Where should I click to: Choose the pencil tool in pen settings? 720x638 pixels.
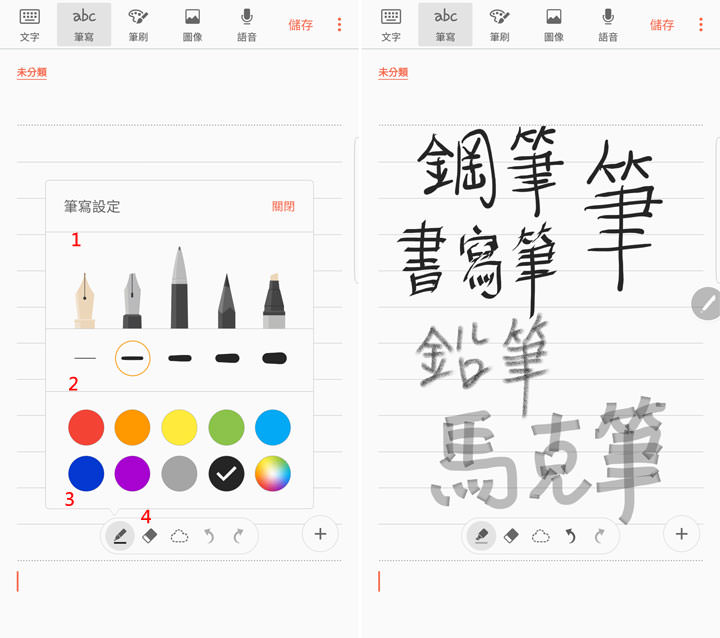point(226,301)
